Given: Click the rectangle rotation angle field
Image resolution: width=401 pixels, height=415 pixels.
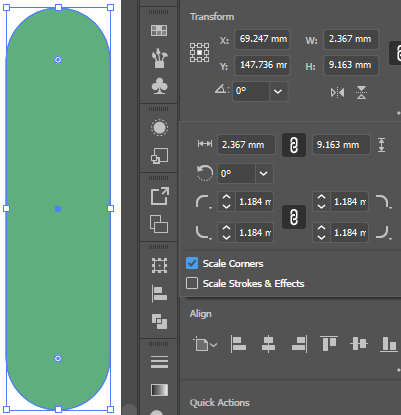Looking at the screenshot, I should [x=236, y=174].
